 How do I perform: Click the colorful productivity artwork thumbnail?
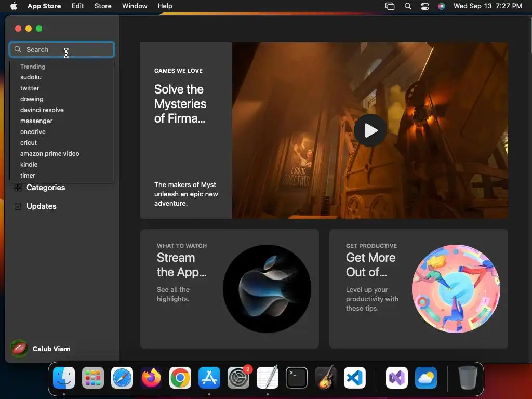(456, 289)
